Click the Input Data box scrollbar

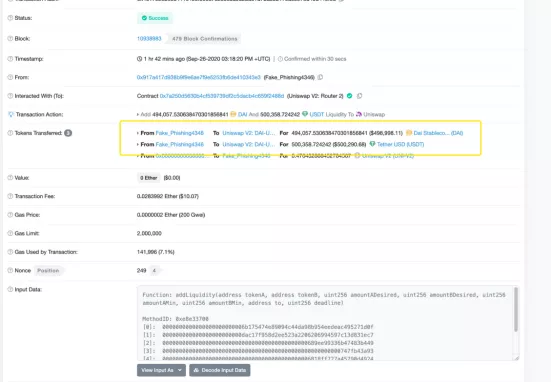(x=516, y=309)
